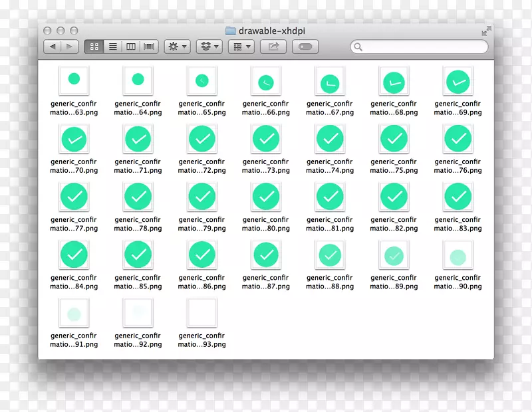Click the fullscreen arrows in title bar

(487, 31)
